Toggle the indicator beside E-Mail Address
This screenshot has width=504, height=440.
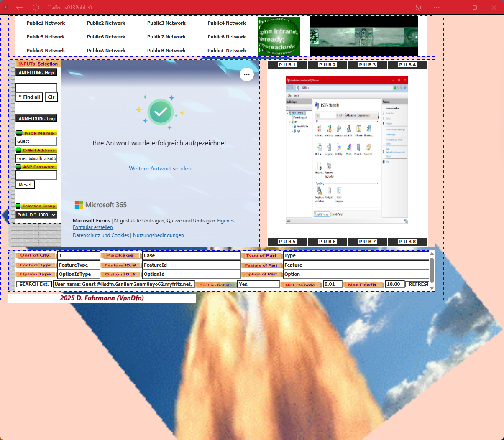[19, 150]
